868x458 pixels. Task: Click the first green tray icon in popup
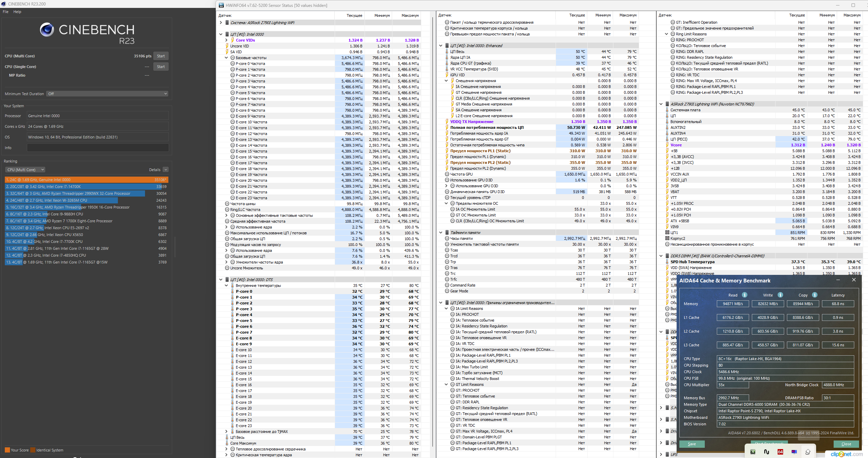[753, 452]
